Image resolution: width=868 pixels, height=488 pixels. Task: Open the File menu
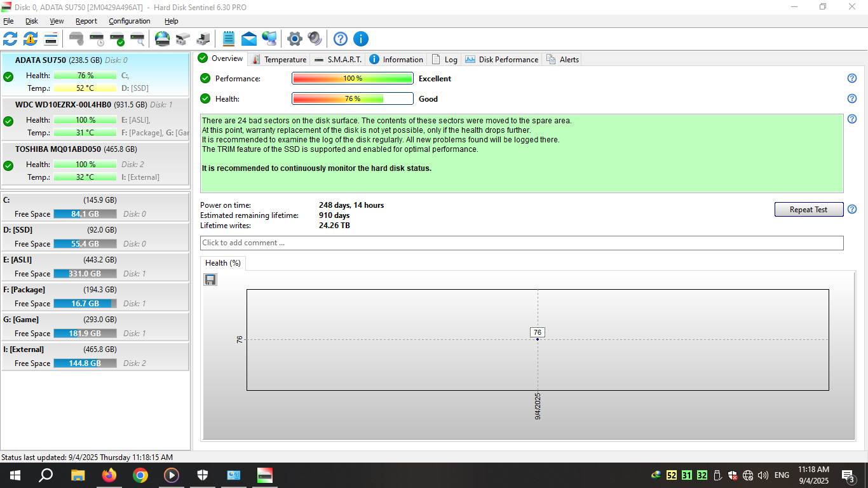[x=8, y=21]
